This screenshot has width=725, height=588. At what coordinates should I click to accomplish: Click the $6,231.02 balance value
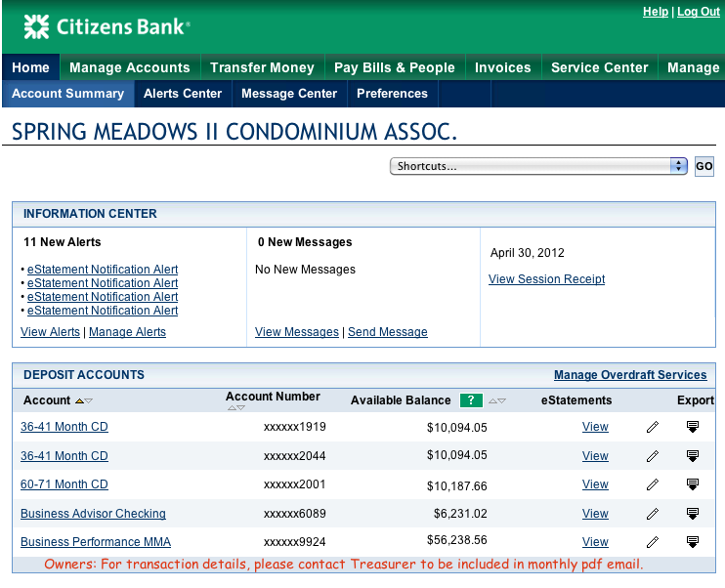pos(460,514)
